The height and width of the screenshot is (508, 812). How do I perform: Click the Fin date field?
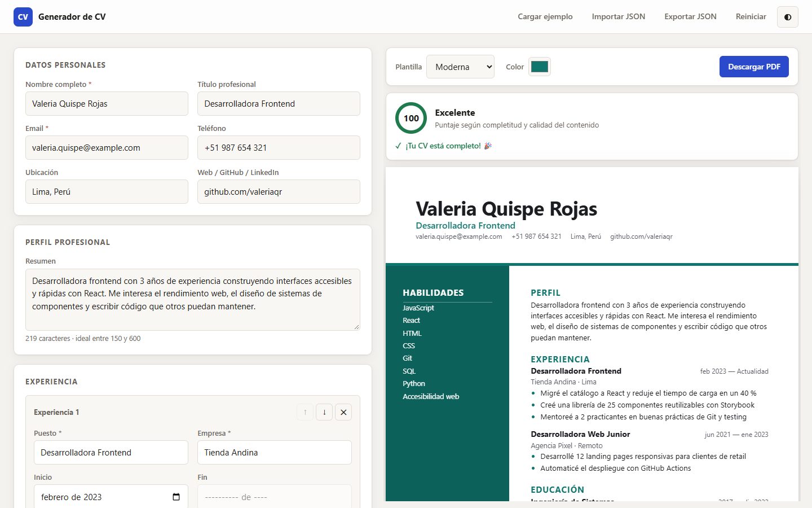tap(275, 497)
